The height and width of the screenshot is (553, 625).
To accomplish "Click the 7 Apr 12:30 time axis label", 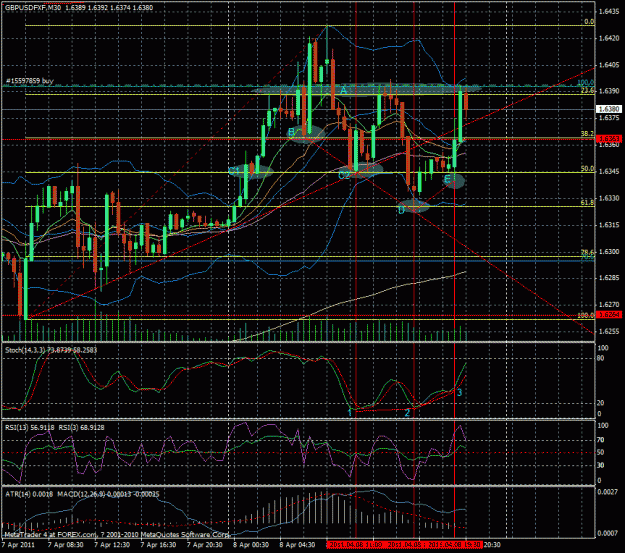I will click(x=112, y=545).
